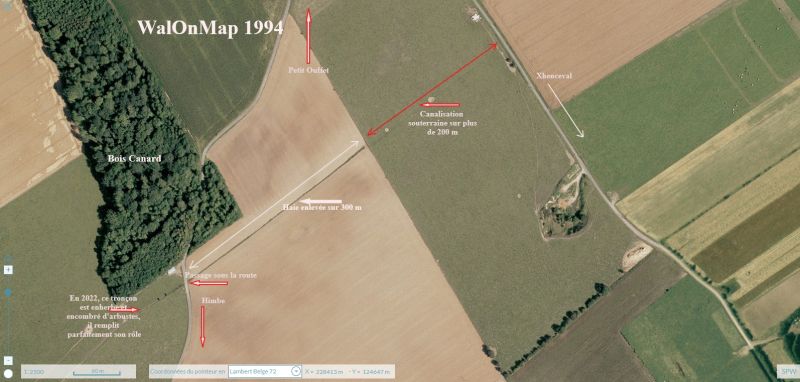Click the 'Bois Canard' forest label
Image resolution: width=800 pixels, height=382 pixels.
pos(135,159)
